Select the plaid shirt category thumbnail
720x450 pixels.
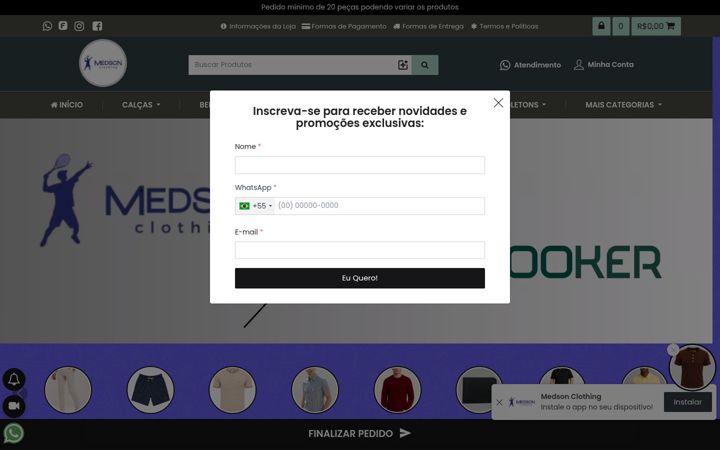[315, 390]
